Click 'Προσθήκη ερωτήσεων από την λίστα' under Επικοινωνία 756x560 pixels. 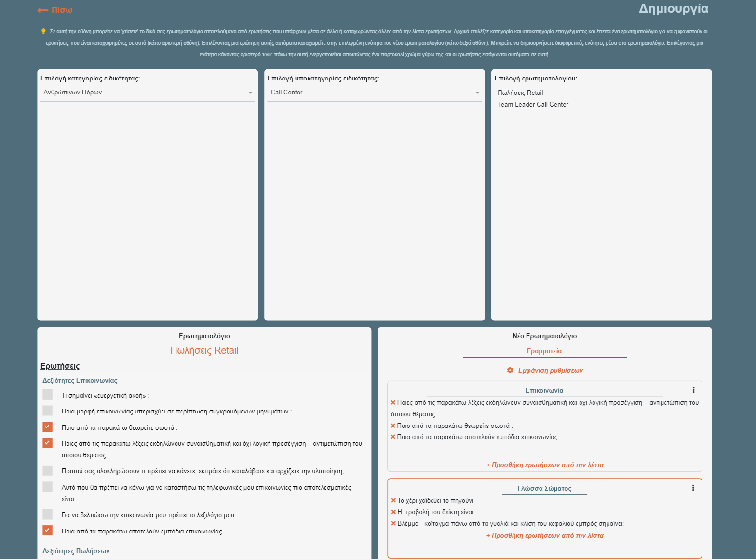[545, 465]
